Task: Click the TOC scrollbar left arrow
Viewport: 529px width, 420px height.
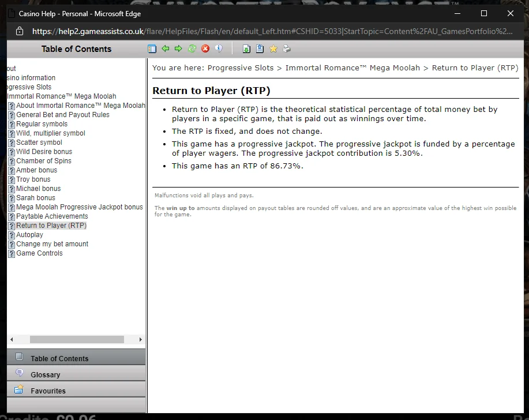Action: click(x=12, y=339)
